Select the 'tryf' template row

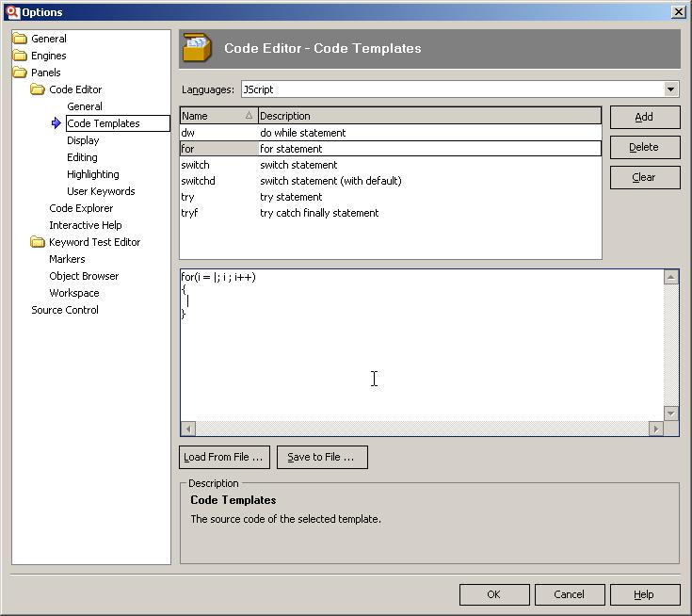(x=190, y=213)
